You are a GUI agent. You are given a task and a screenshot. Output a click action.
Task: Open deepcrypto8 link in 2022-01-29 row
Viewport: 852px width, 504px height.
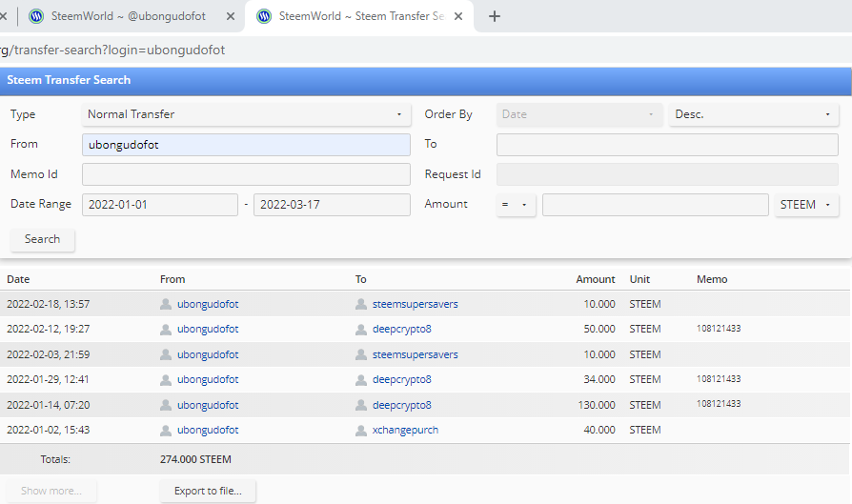401,379
